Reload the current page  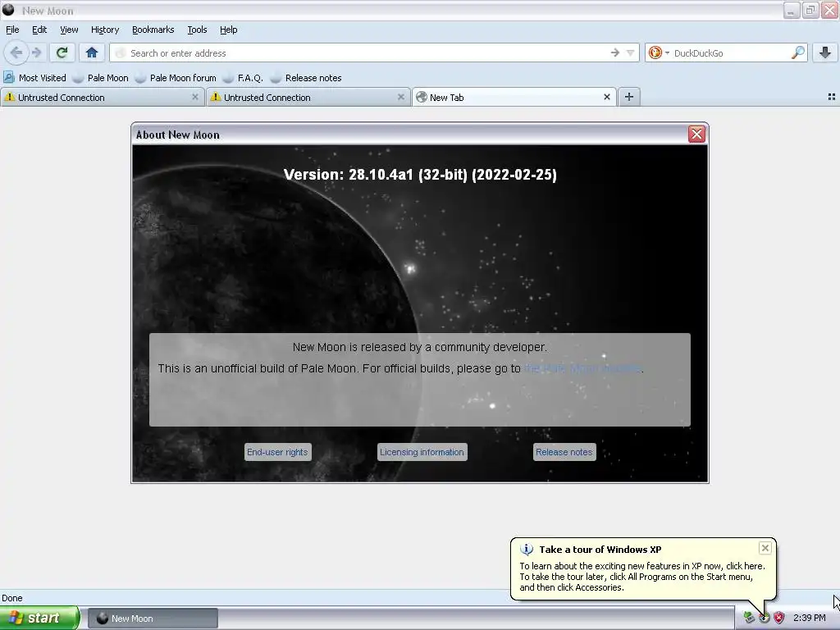tap(62, 52)
